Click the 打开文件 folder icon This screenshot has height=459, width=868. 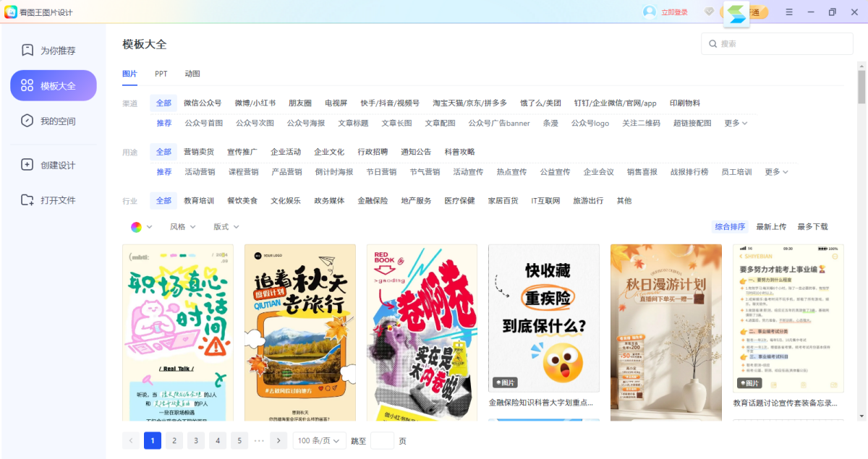click(27, 200)
